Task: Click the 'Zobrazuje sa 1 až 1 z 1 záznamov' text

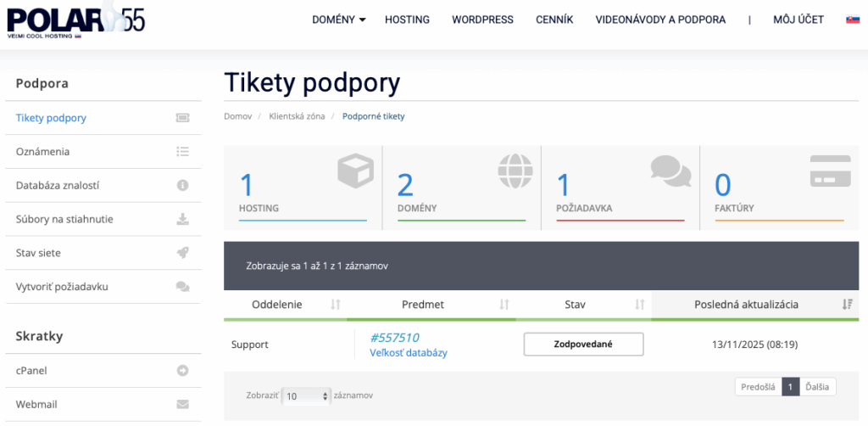Action: [x=317, y=266]
